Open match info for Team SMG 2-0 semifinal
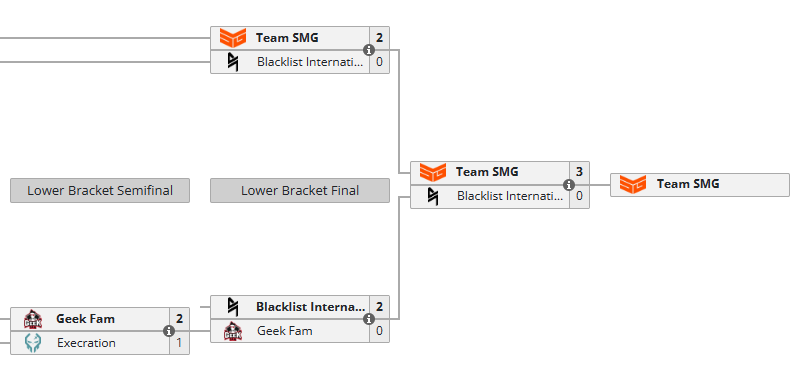The width and height of the screenshot is (799, 365). [x=369, y=50]
